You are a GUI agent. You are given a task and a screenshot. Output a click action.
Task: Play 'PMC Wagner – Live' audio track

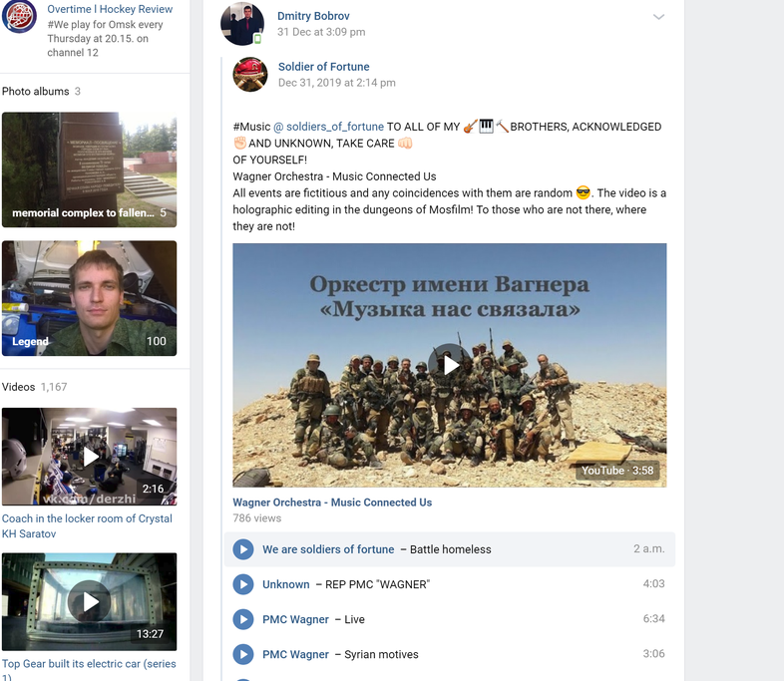coord(242,619)
